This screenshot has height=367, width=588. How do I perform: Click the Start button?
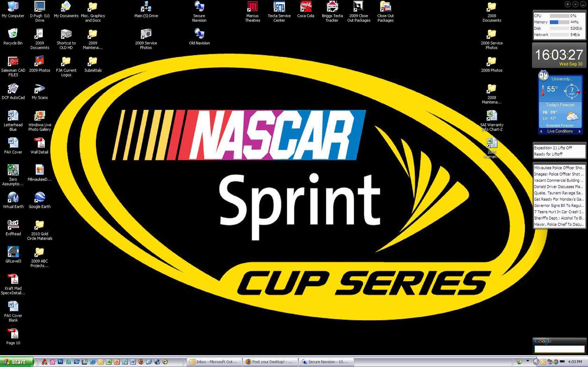pyautogui.click(x=16, y=362)
